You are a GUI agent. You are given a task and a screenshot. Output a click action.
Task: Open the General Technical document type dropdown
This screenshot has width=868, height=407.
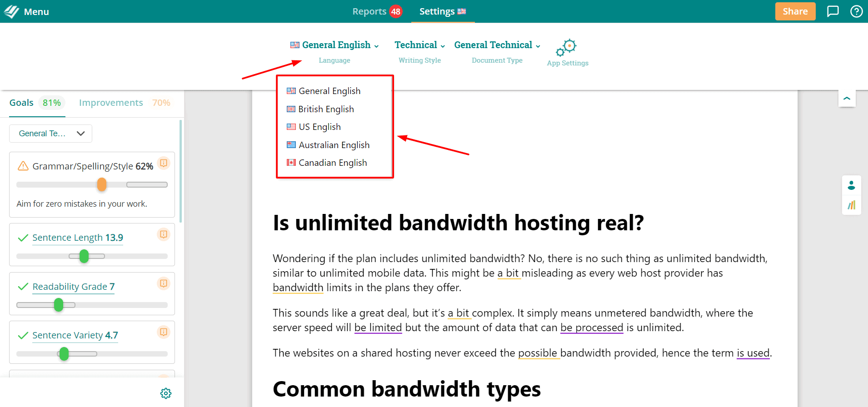[497, 45]
